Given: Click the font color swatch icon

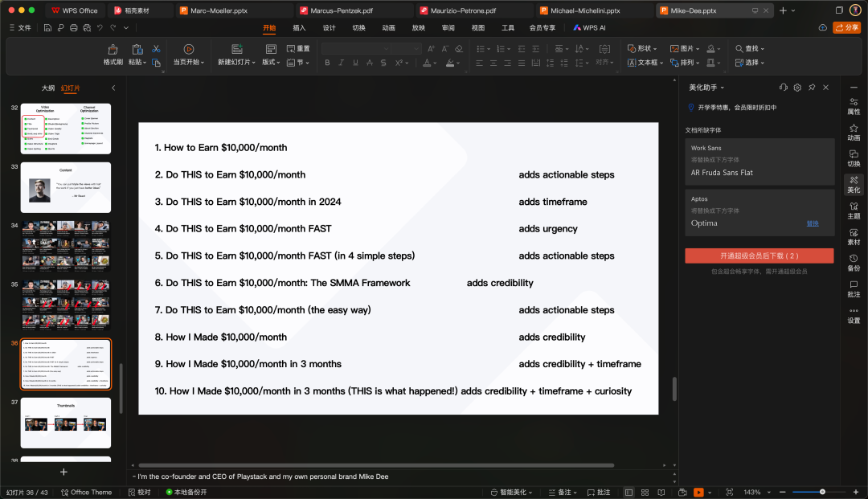Looking at the screenshot, I should (x=427, y=63).
